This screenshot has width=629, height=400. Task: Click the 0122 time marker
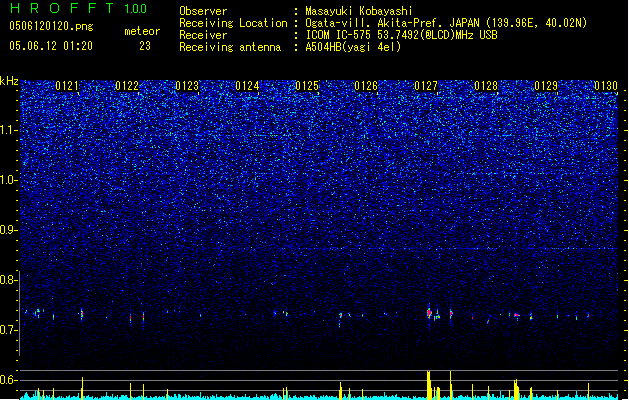(127, 86)
